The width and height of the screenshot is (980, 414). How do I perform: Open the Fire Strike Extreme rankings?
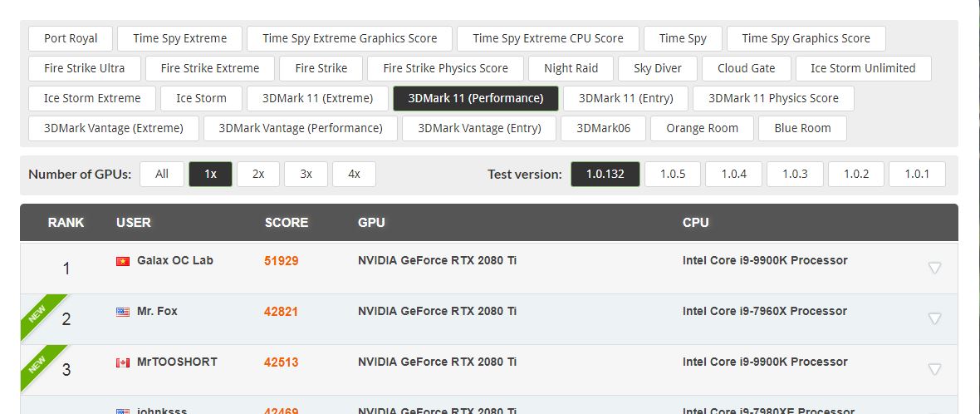[x=210, y=68]
